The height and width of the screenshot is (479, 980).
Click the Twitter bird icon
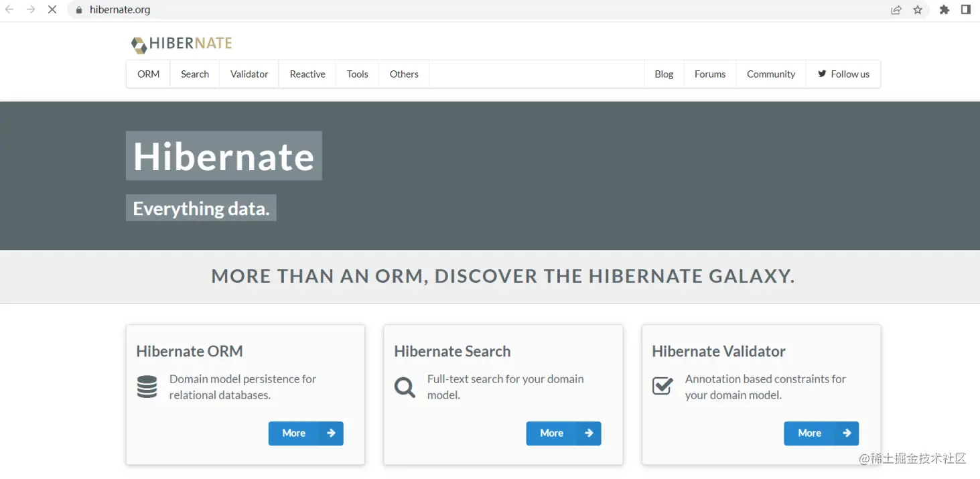coord(822,74)
